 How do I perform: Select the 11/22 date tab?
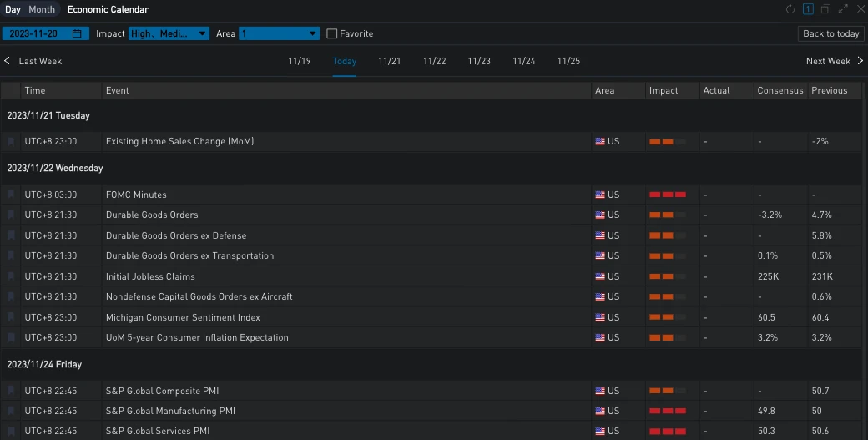(x=434, y=61)
